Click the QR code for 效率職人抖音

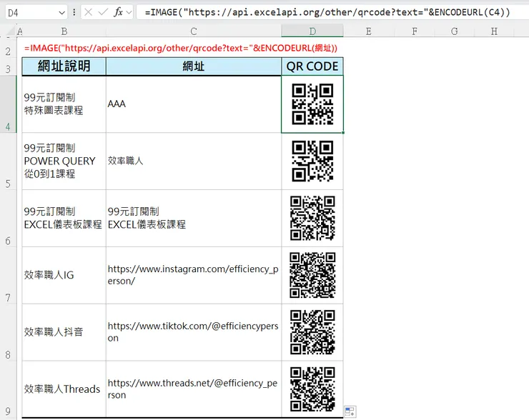click(x=312, y=332)
